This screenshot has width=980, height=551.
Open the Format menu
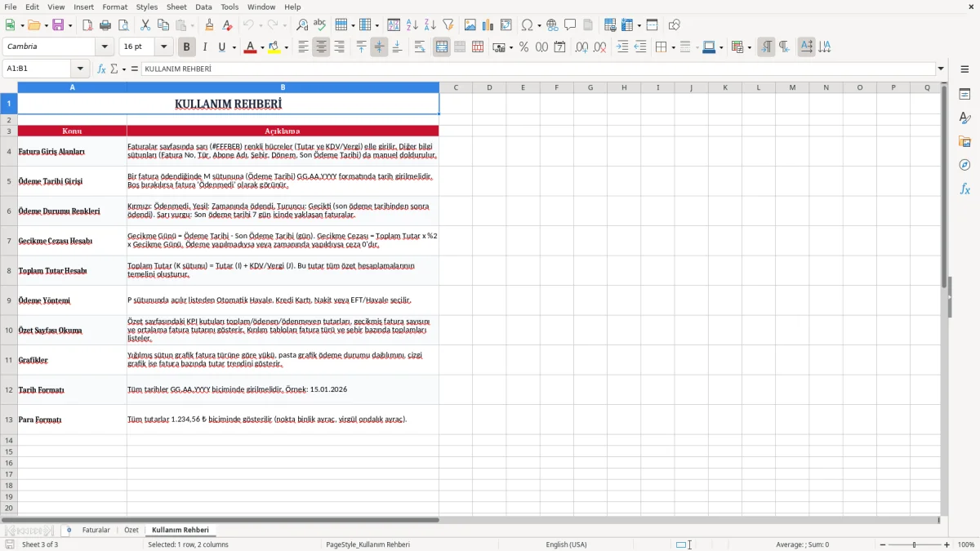click(x=114, y=7)
